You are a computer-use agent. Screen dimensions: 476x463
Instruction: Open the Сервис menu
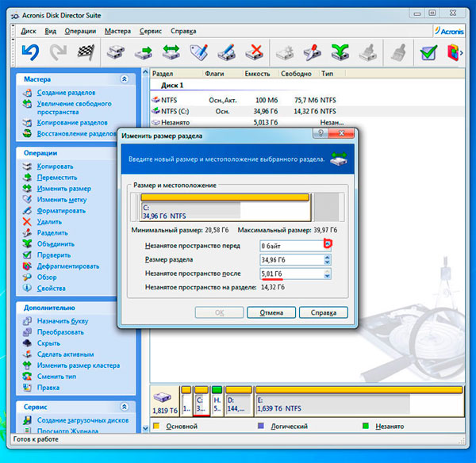(149, 31)
